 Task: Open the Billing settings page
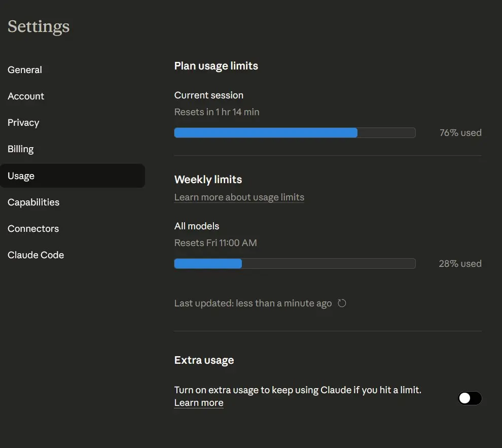tap(21, 149)
